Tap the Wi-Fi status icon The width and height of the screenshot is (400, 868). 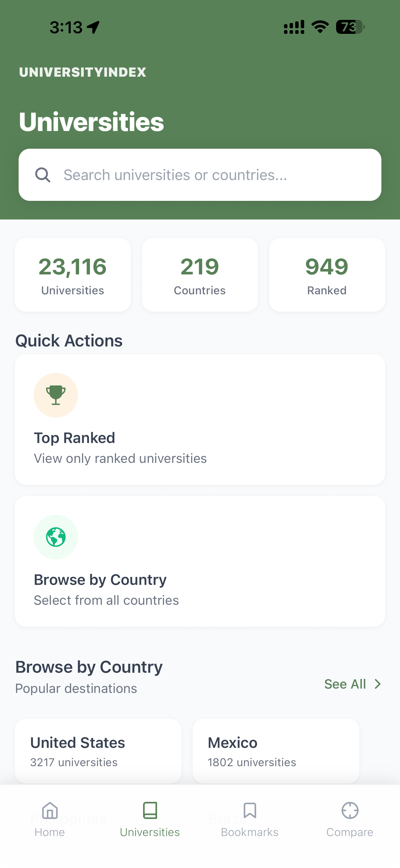(320, 27)
